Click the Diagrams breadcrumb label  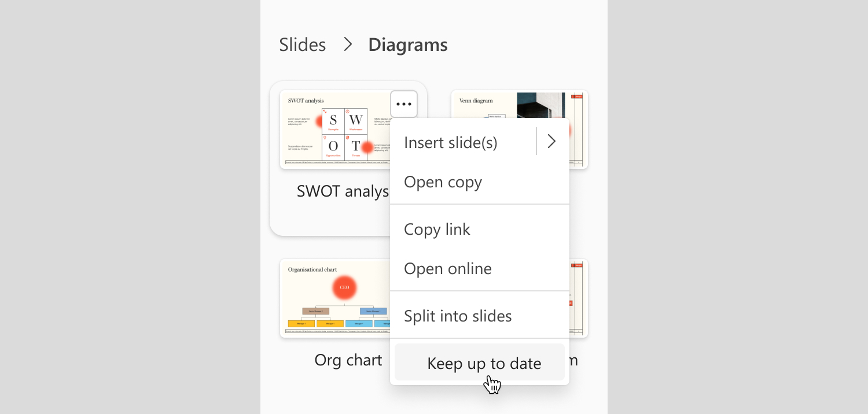tap(408, 45)
